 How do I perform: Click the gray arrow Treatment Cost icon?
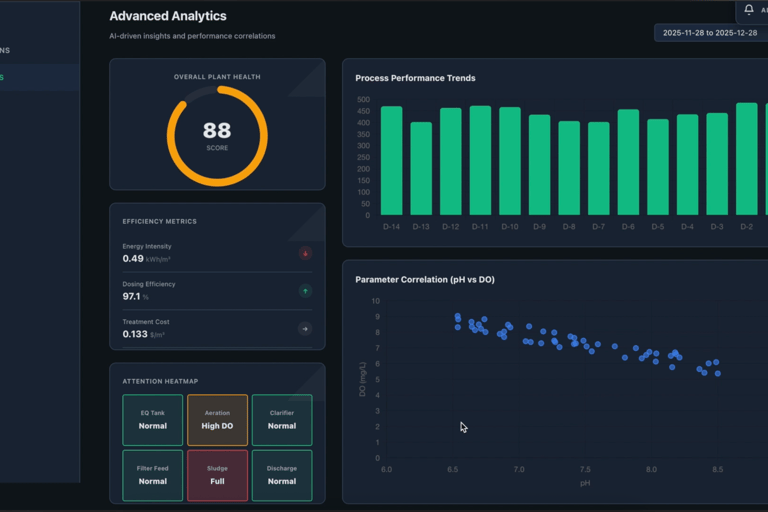[x=305, y=329]
